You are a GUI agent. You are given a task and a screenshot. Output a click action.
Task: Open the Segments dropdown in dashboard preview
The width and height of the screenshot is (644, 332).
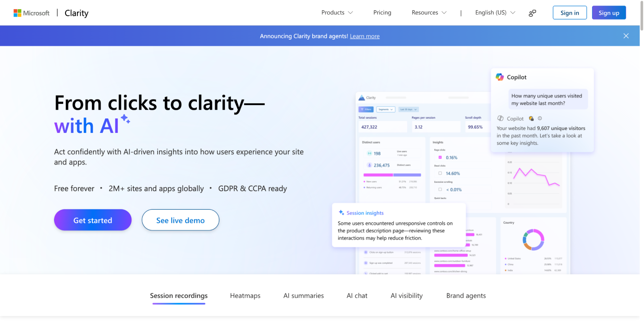(386, 109)
